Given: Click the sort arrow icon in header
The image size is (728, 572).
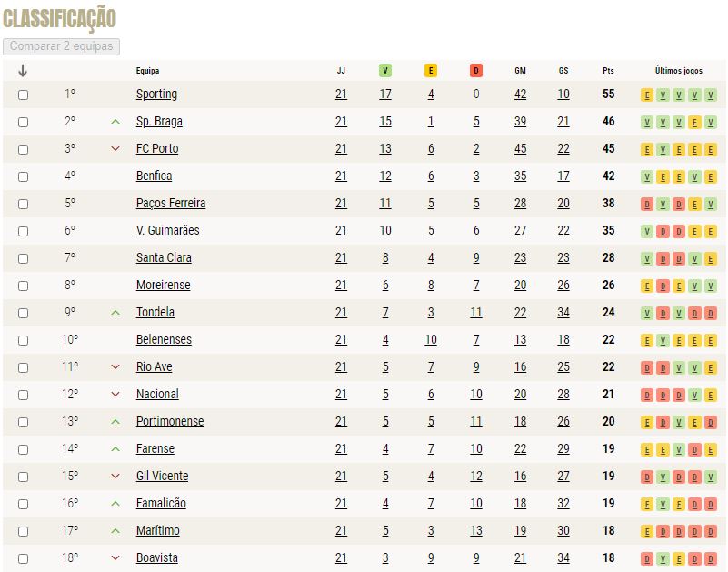Looking at the screenshot, I should pos(23,71).
